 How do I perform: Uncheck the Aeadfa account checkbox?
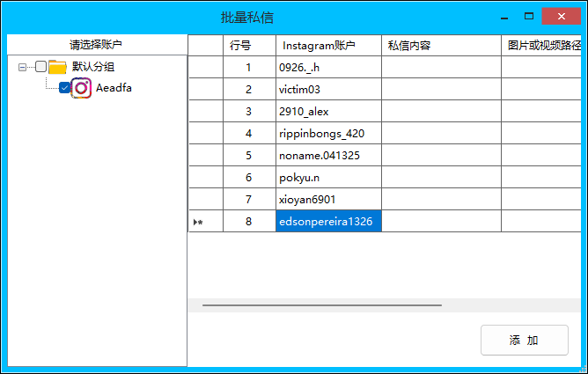coord(64,88)
